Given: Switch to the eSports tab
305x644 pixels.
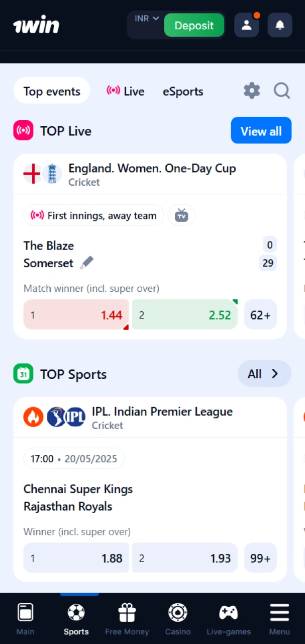Looking at the screenshot, I should click(x=183, y=91).
